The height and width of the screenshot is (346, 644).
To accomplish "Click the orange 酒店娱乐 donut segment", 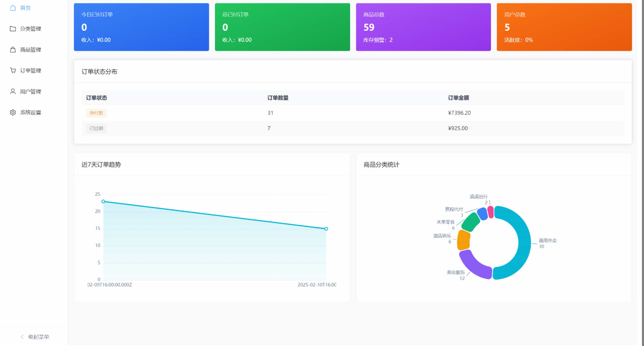I will [464, 240].
